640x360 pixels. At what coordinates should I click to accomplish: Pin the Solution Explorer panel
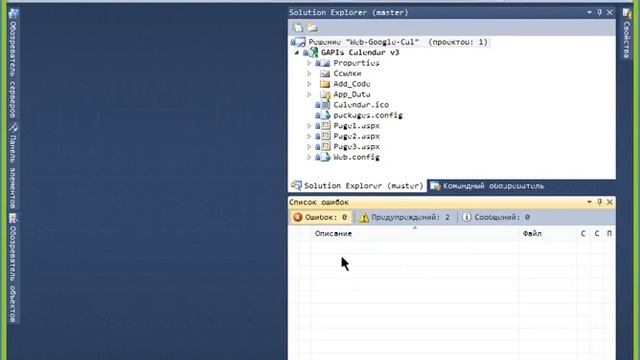click(599, 12)
